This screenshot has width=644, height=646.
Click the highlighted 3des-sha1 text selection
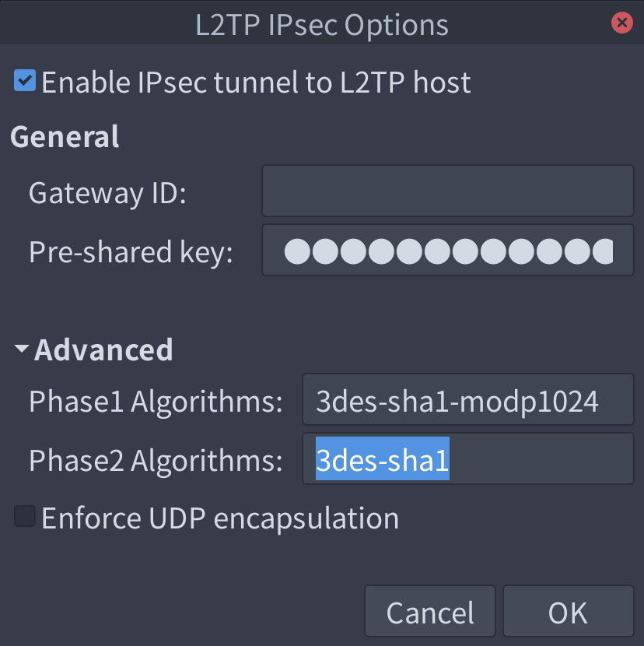click(382, 461)
